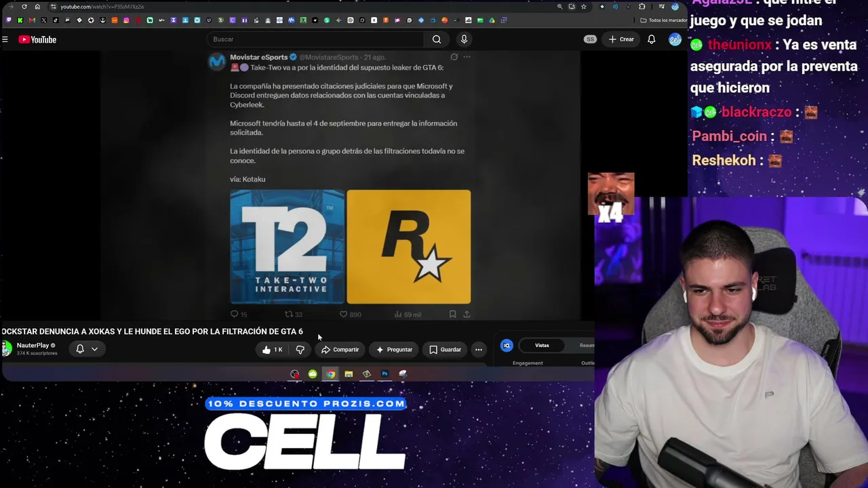Open the 'Crear' menu
Screen dimensions: 868x488
pos(621,39)
